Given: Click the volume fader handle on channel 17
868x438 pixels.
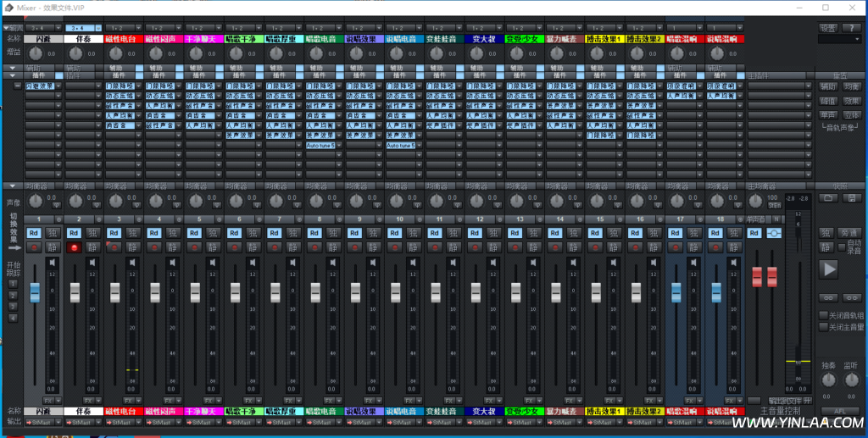Looking at the screenshot, I should (x=676, y=291).
